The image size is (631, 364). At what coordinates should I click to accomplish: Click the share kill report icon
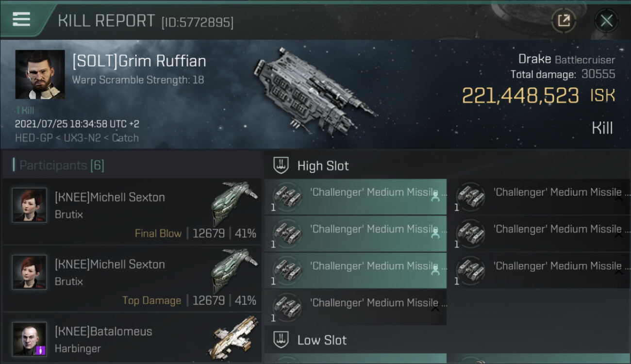[x=564, y=20]
